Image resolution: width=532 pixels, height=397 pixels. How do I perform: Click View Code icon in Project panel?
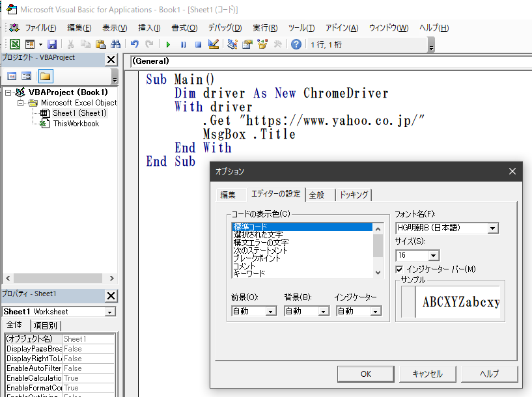click(12, 76)
